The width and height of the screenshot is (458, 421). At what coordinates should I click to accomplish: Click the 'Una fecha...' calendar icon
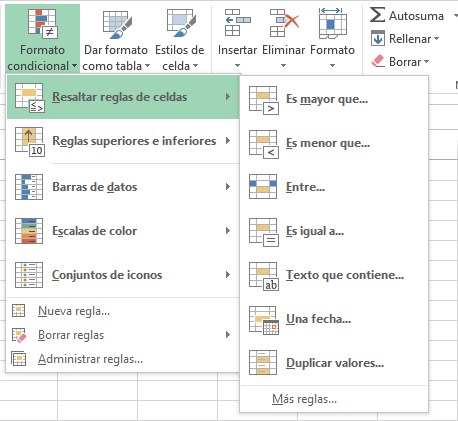point(264,320)
